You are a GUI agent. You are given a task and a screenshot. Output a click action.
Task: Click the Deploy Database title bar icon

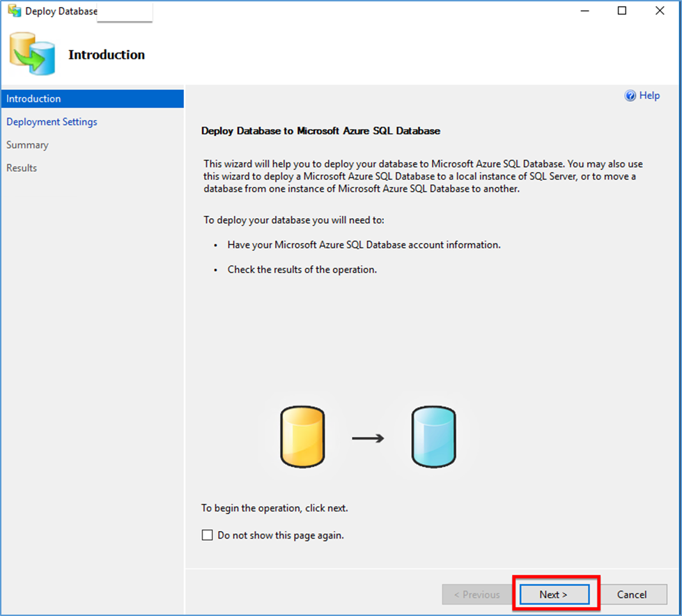(x=15, y=10)
